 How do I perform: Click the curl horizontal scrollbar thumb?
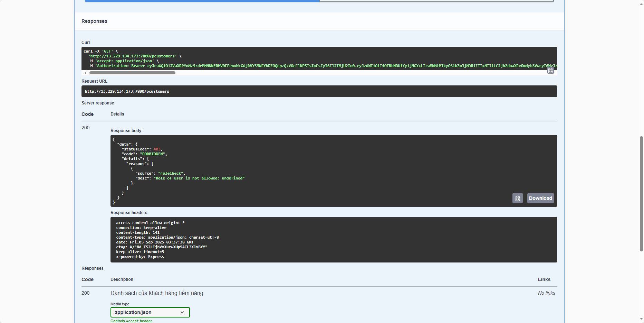[132, 73]
